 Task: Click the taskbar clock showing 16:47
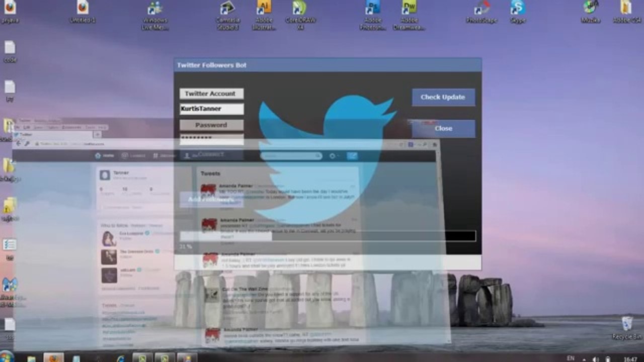point(630,358)
